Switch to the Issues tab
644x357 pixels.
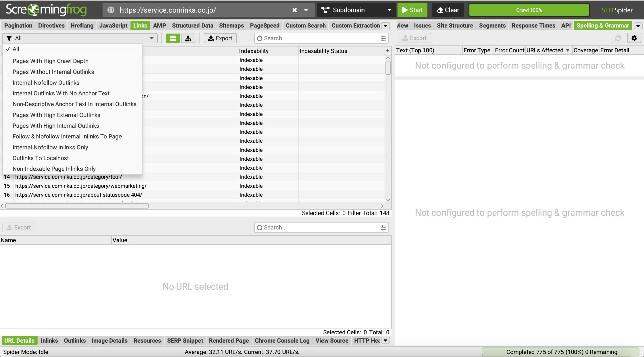coord(422,26)
